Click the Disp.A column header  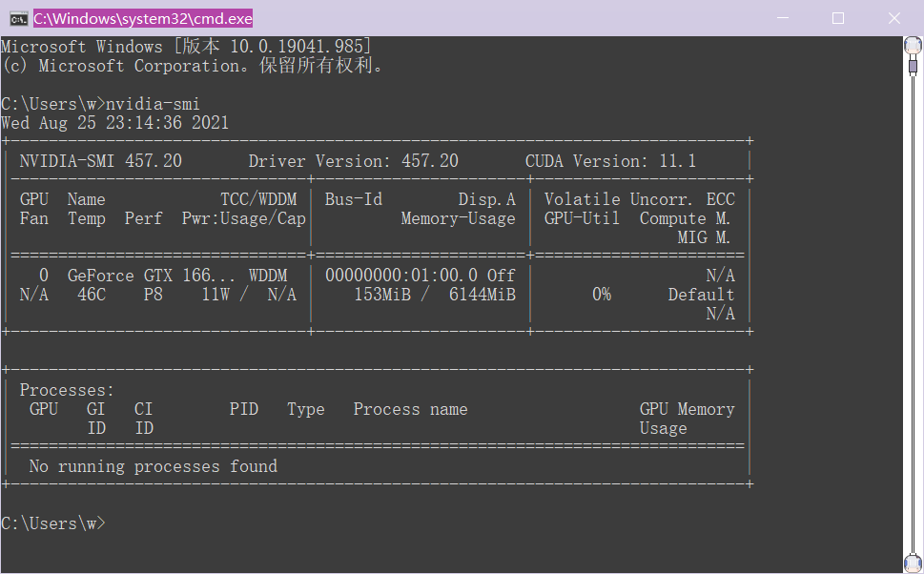[x=486, y=199]
